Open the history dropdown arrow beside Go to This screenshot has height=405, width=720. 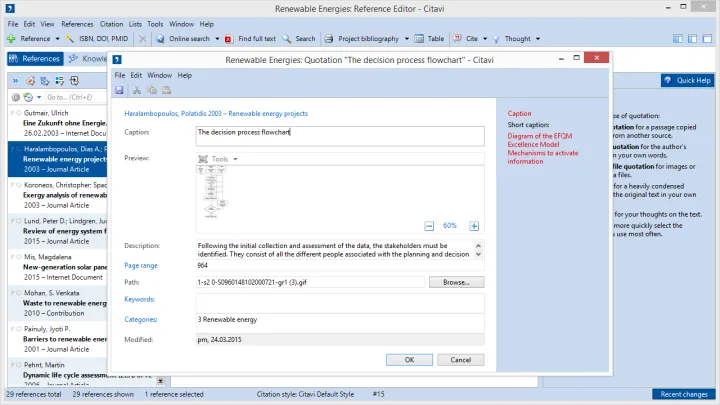(x=39, y=97)
